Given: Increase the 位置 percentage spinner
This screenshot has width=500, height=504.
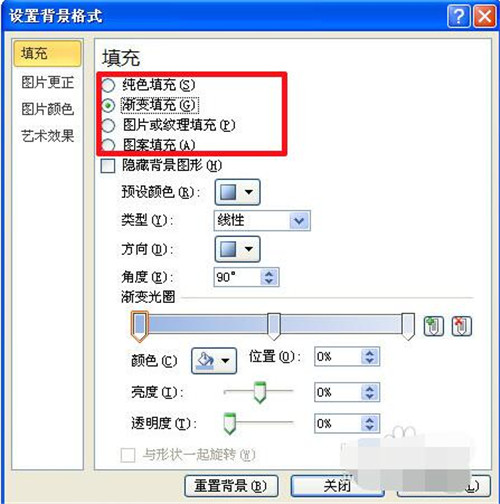Looking at the screenshot, I should (369, 353).
